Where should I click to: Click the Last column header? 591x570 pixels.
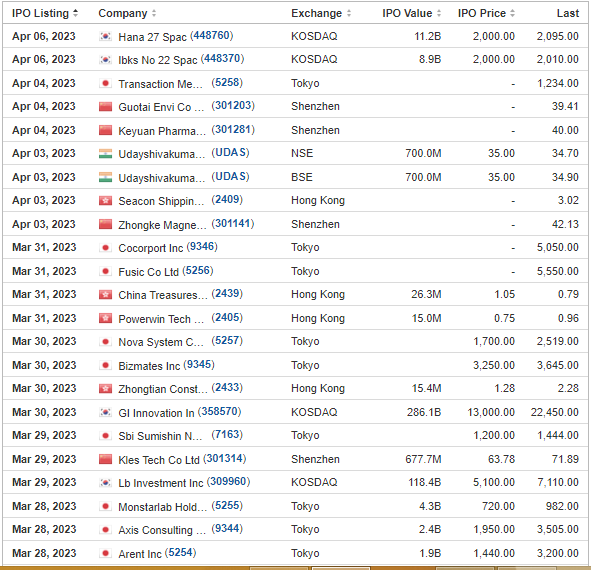(x=567, y=13)
